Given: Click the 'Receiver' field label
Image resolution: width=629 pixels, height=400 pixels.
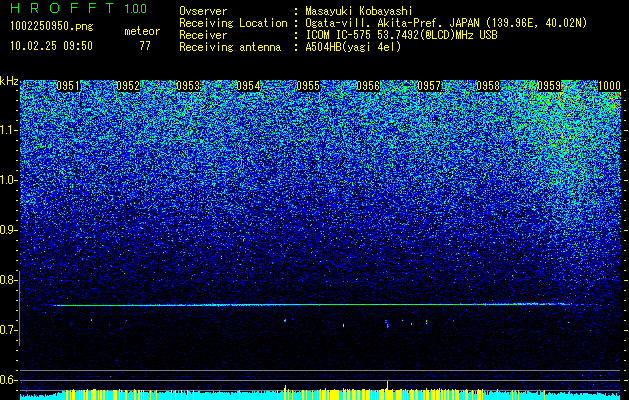Looking at the screenshot, I should coord(203,35).
